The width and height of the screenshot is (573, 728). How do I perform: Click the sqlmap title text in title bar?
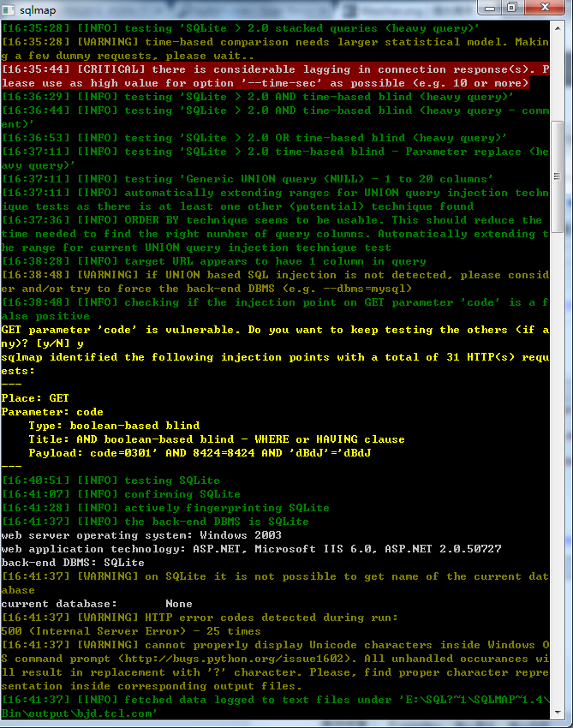pos(38,10)
